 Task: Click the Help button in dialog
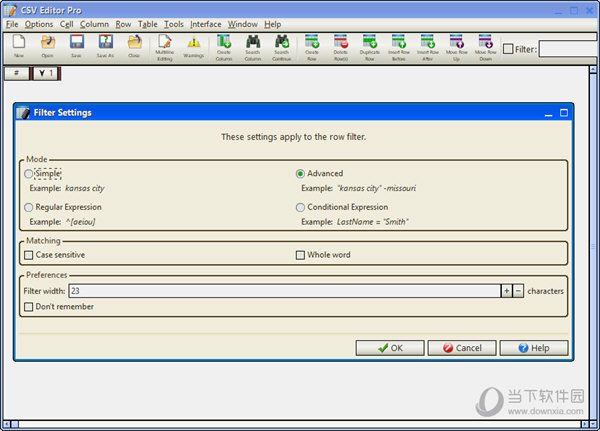tap(534, 348)
